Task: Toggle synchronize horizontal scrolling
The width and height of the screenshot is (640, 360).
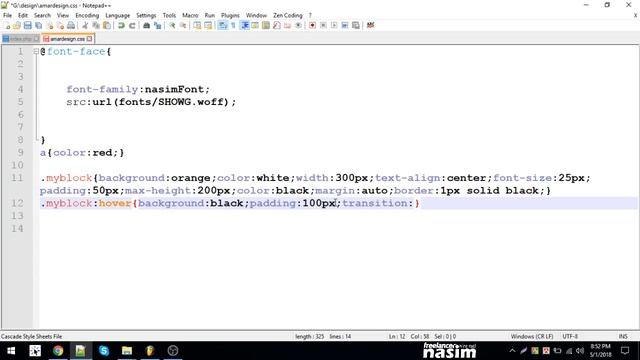Action: [x=208, y=25]
